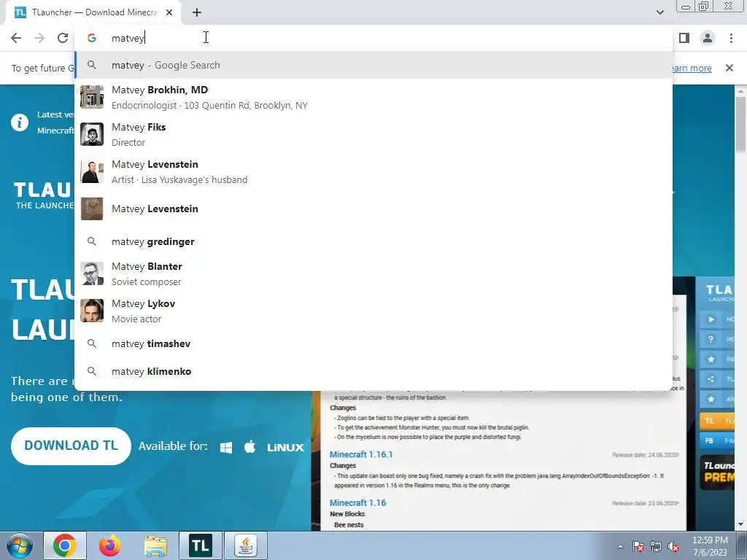Switch to the TLauncher — Download Minecraft tab
Viewport: 747px width, 560px height.
pos(94,12)
